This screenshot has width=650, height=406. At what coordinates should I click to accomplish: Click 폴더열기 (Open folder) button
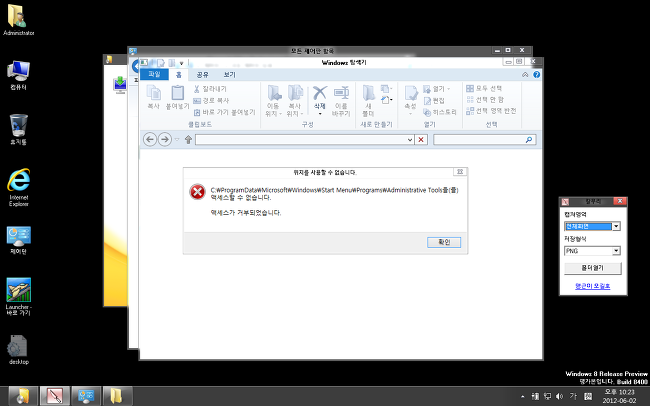coord(593,268)
